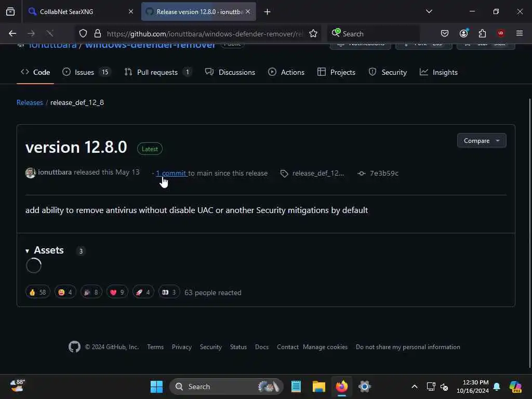
Task: React with laughing emoji
Action: click(65, 292)
